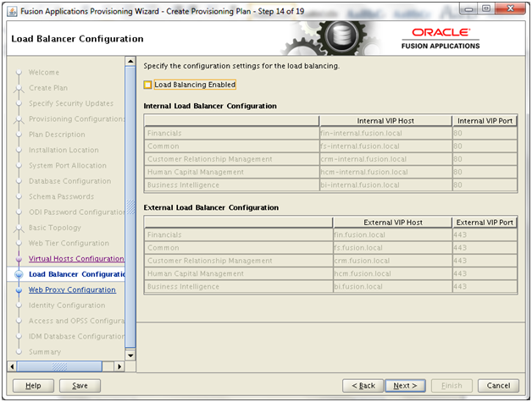Open the Virtual Hosts Configuration step link
Viewport: 532px width, 402px height.
pos(76,259)
